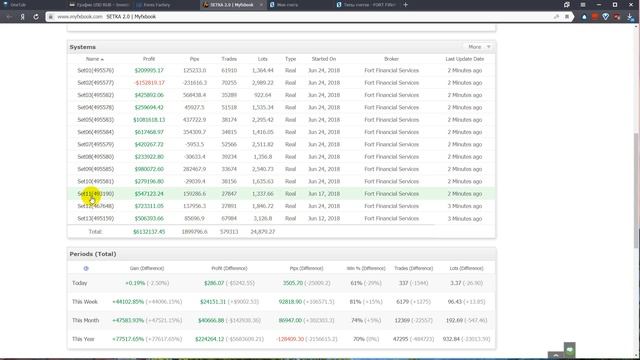Sort systems by Trades column

tap(229, 59)
